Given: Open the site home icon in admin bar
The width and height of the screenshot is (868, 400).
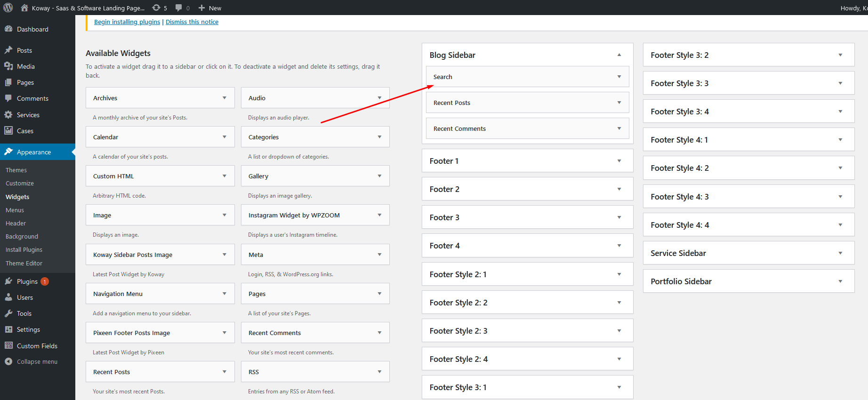Looking at the screenshot, I should (x=24, y=8).
